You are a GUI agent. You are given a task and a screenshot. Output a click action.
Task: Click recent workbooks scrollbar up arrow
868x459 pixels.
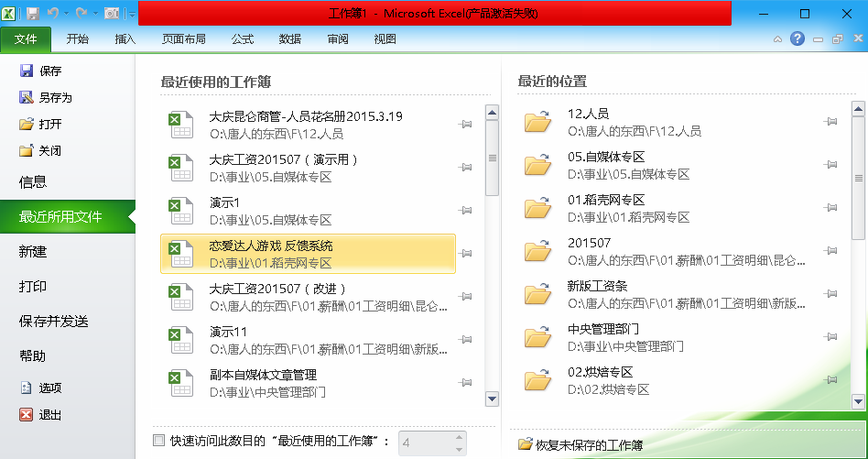[x=492, y=113]
